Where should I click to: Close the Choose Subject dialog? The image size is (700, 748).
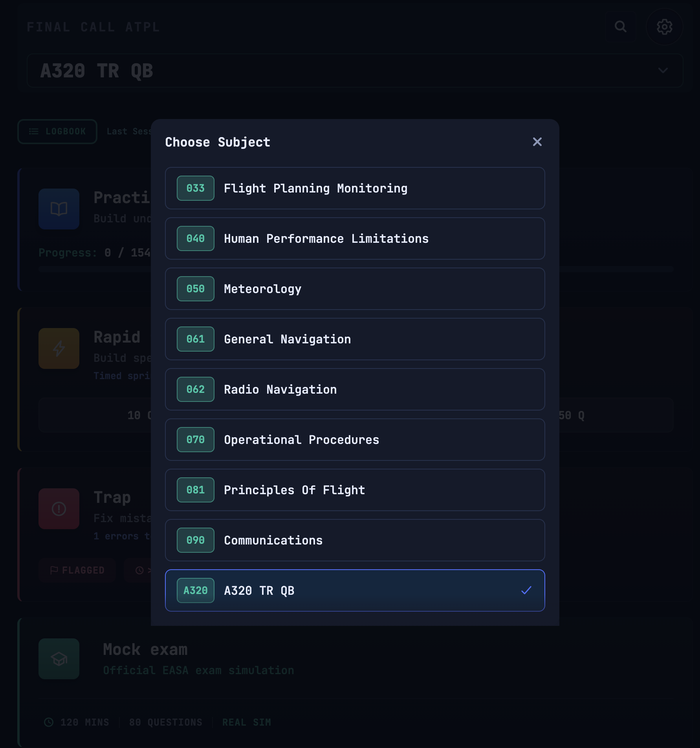(x=537, y=142)
